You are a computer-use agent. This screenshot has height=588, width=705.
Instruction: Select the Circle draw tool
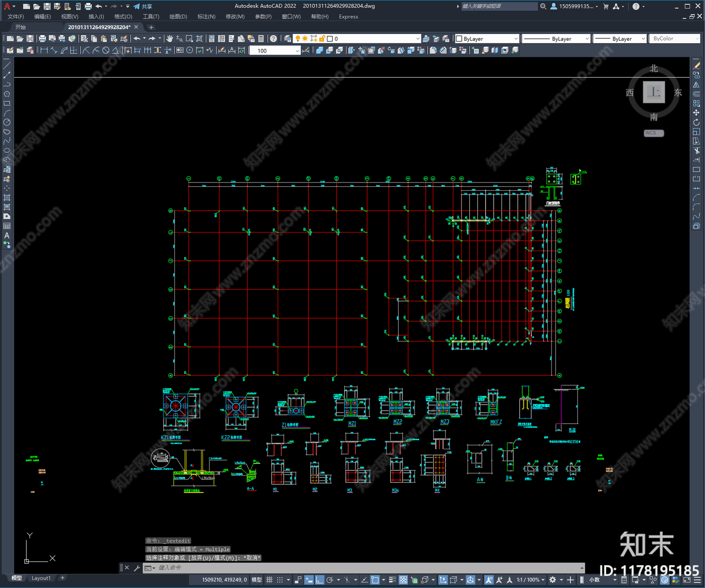tap(7, 122)
